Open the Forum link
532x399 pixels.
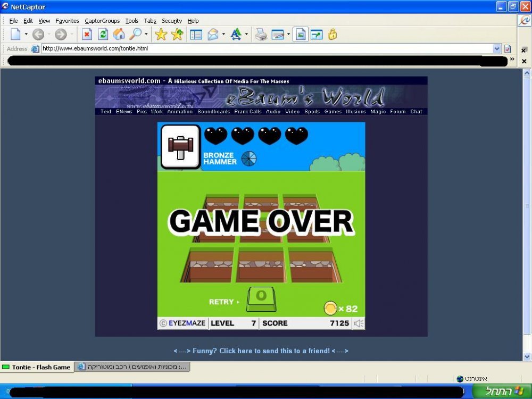[x=397, y=112]
